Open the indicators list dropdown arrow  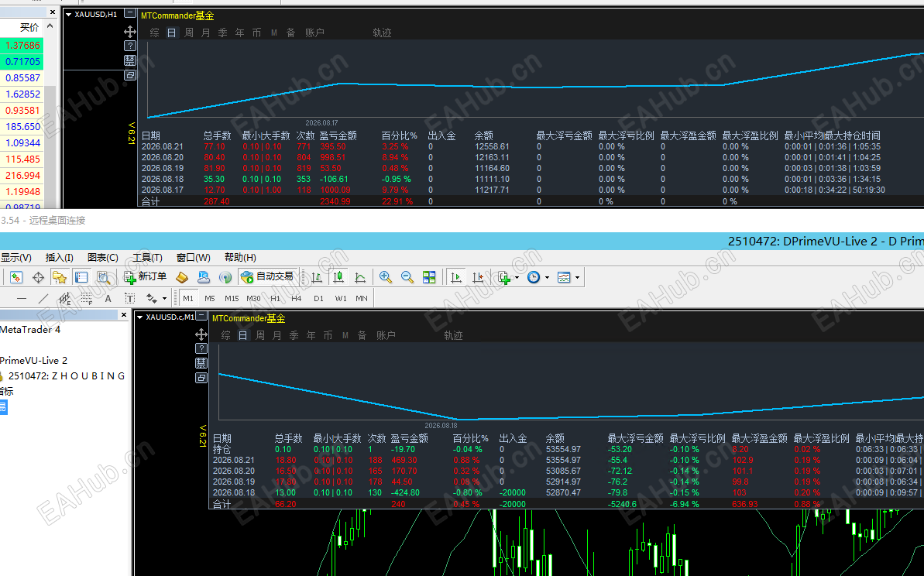tap(517, 277)
